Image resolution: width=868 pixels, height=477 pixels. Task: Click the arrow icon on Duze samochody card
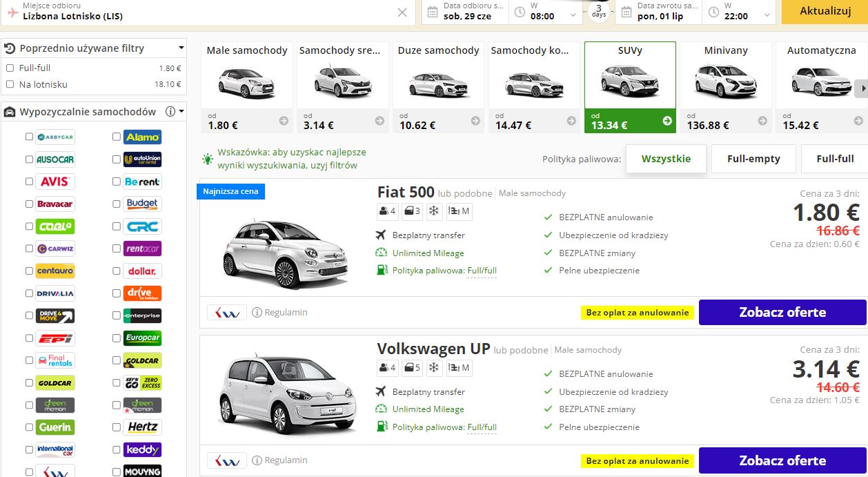tap(475, 121)
